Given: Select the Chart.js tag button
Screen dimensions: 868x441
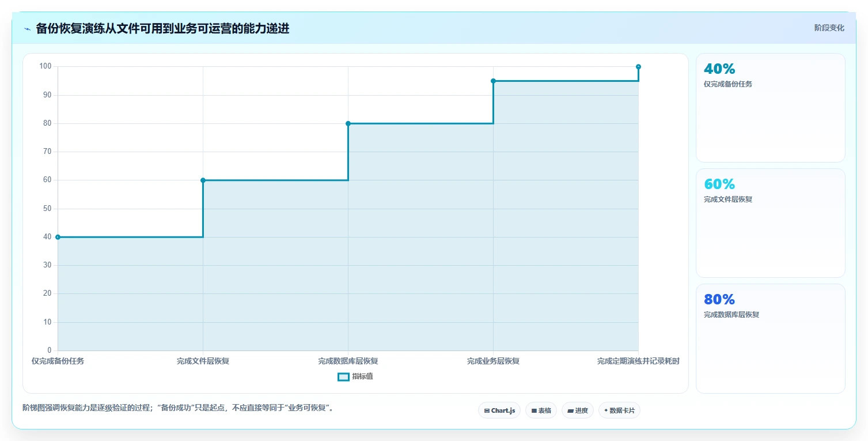Looking at the screenshot, I should click(499, 410).
